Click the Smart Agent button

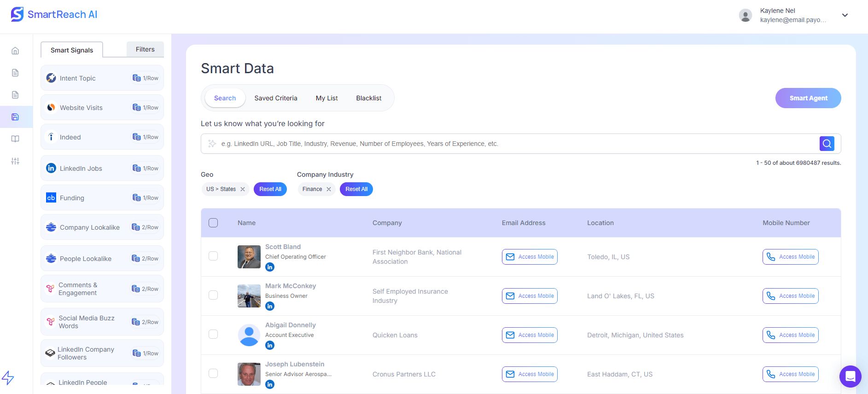(808, 98)
